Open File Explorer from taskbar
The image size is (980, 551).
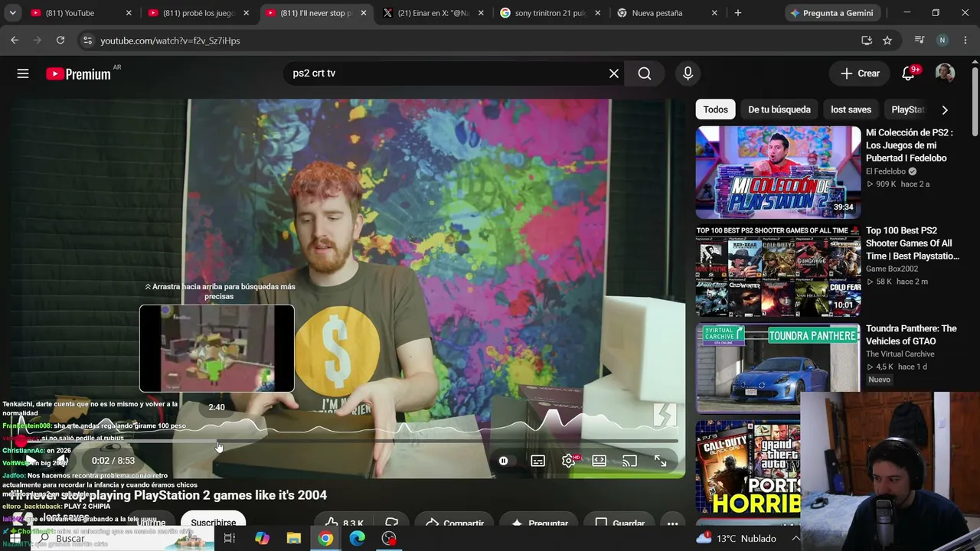coord(294,539)
